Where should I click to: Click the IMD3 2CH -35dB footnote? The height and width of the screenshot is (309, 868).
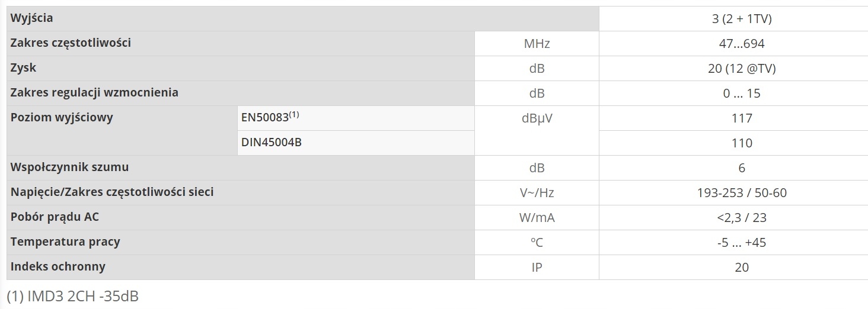(72, 296)
